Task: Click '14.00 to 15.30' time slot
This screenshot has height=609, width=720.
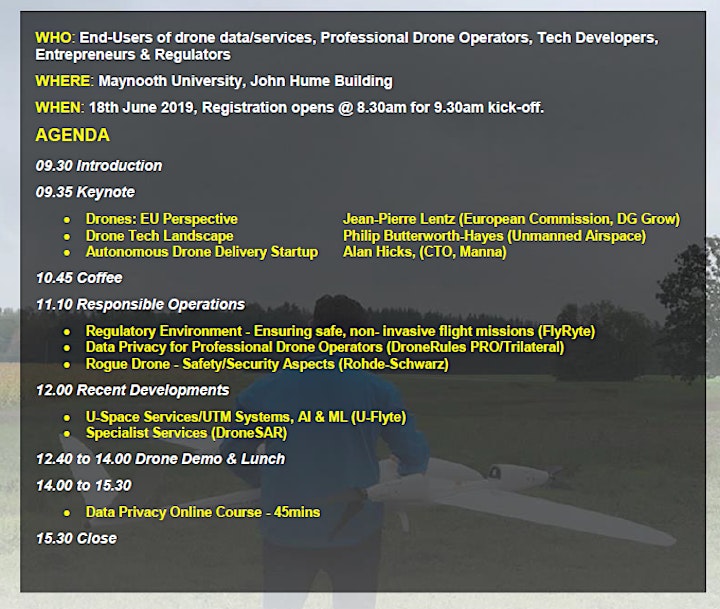Action: (84, 485)
